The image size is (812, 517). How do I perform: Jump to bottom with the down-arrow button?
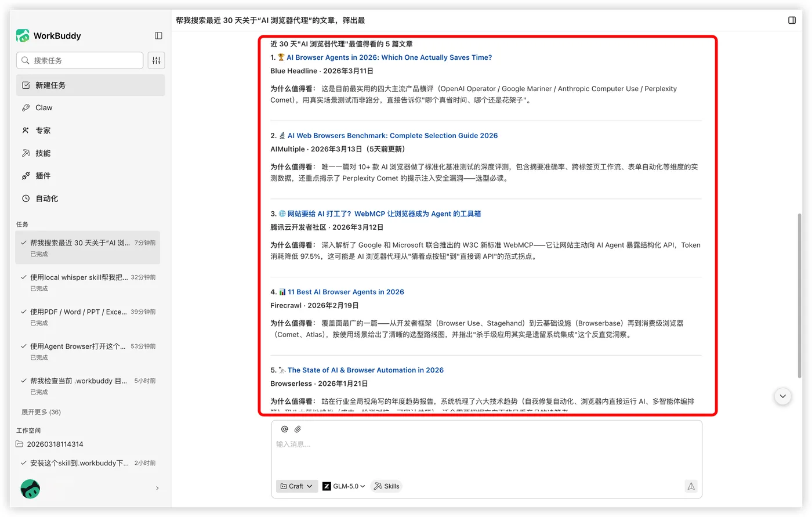tap(782, 396)
